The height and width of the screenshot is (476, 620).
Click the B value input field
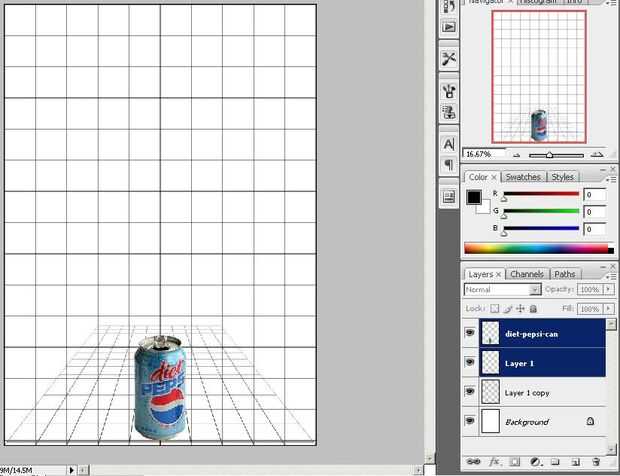(x=594, y=229)
